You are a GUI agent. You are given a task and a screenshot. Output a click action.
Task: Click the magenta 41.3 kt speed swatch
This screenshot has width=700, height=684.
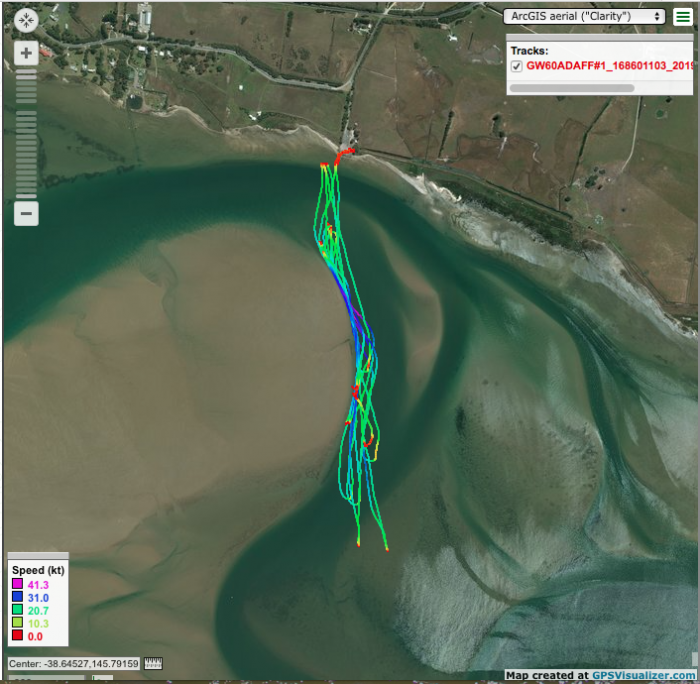point(17,584)
